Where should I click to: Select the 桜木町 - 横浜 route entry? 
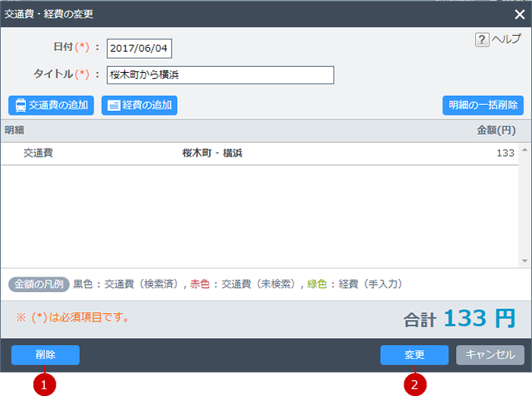212,153
